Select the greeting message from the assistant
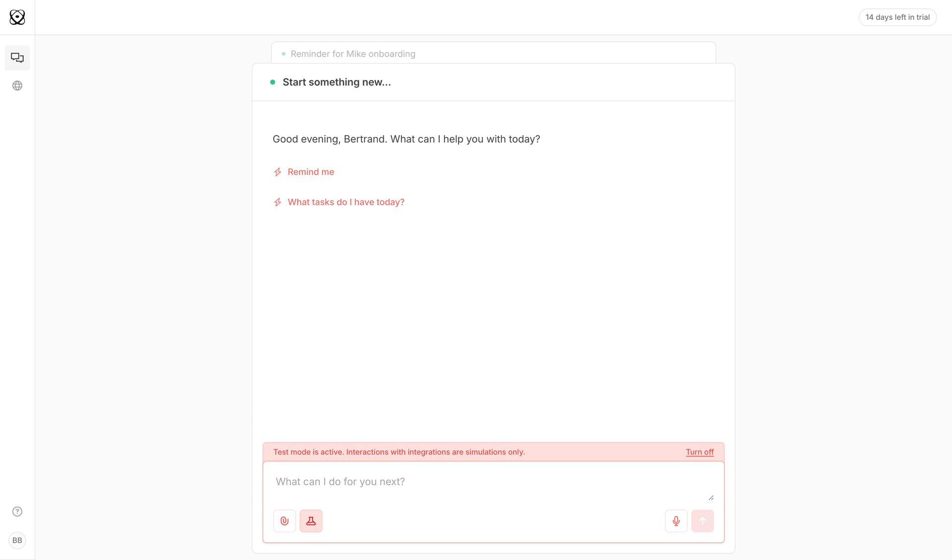 406,139
